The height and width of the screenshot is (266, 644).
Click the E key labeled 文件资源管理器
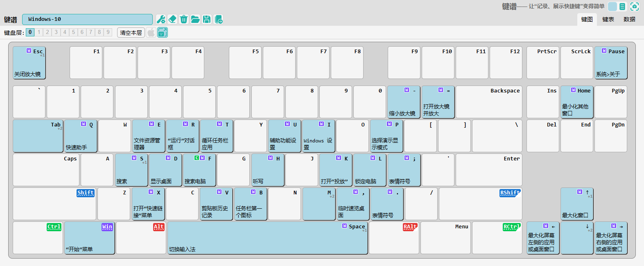148,136
